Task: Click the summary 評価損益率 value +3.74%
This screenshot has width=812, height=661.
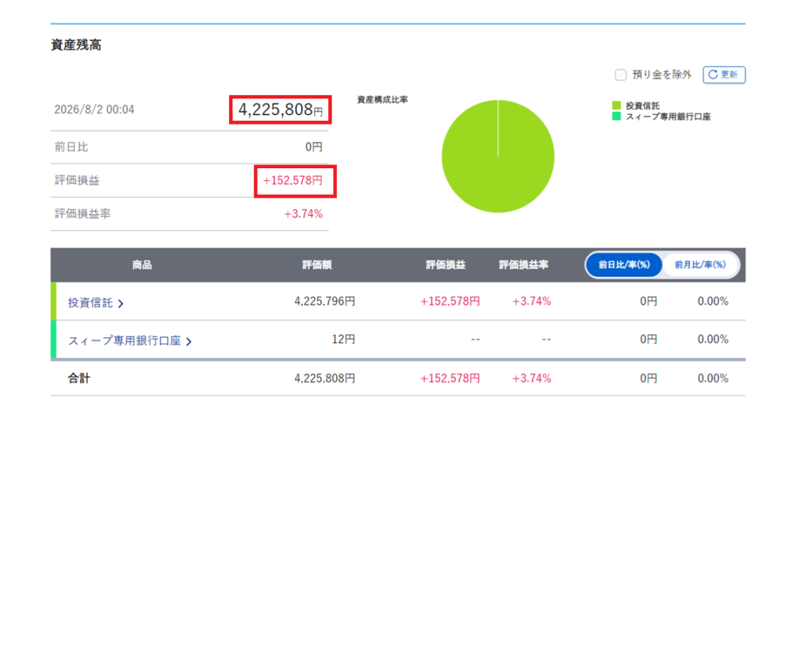Action: click(x=303, y=214)
